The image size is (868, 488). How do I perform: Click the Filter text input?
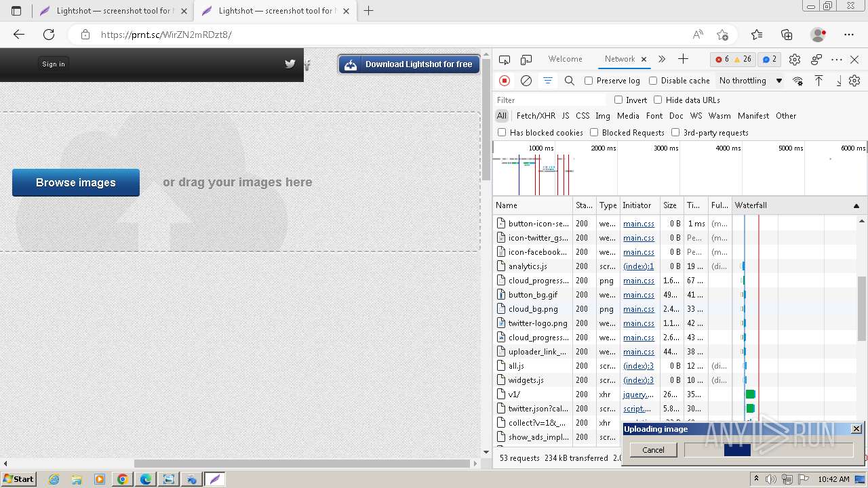click(x=551, y=100)
